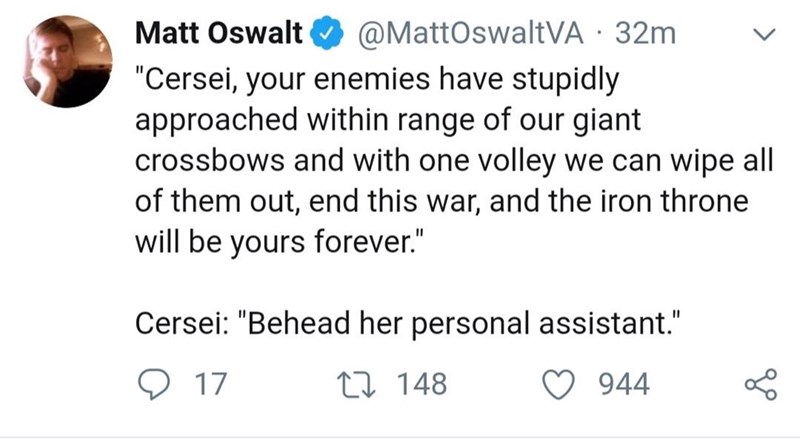
Task: Click the word "stupidly" in the tweet
Action: [565, 81]
